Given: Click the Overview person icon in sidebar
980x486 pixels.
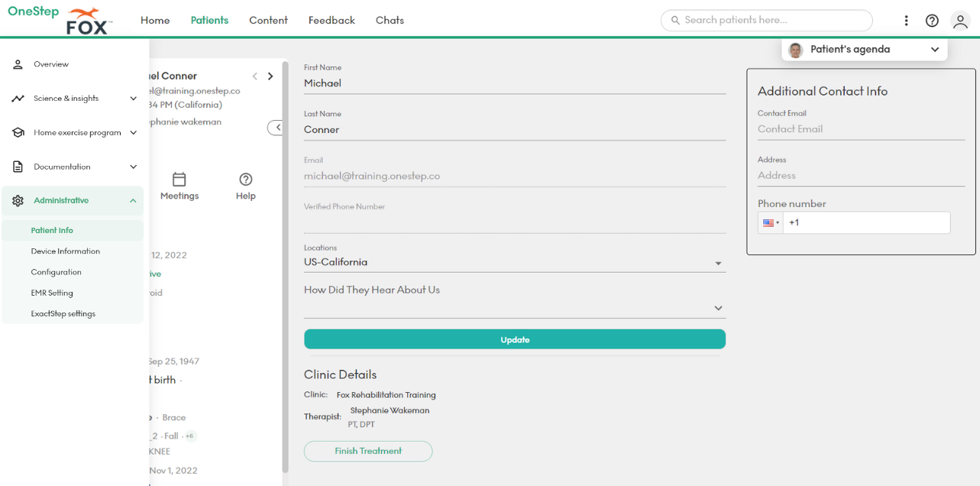Looking at the screenshot, I should pos(18,64).
